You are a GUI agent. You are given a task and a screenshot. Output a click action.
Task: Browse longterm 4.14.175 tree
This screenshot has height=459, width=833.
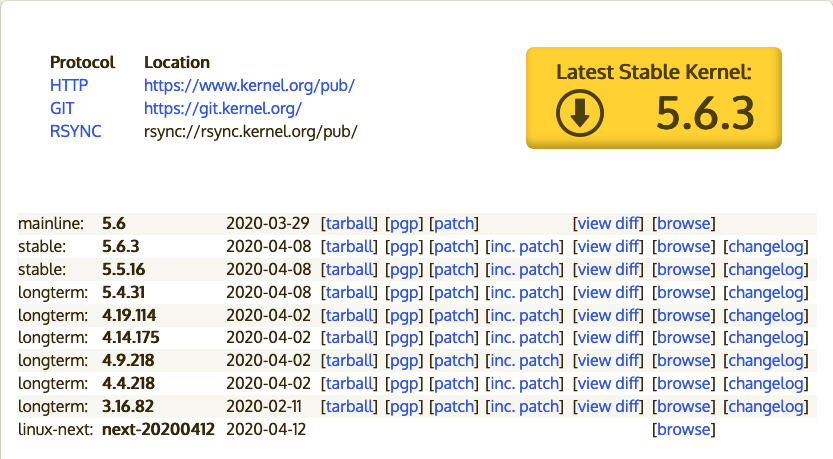pyautogui.click(x=684, y=337)
